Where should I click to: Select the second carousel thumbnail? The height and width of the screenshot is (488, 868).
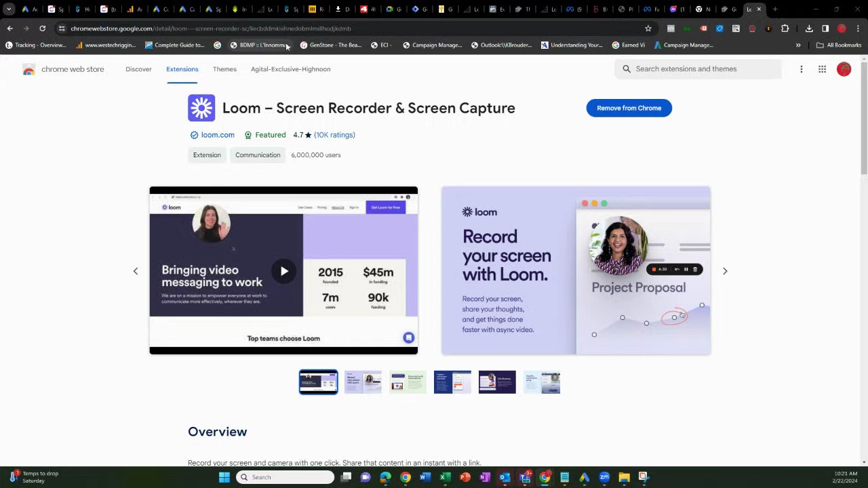coord(363,382)
